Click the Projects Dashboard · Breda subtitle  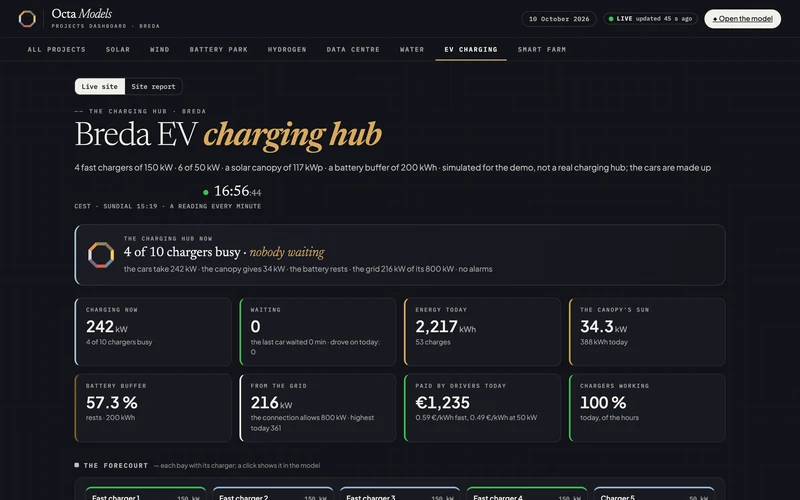tap(106, 26)
